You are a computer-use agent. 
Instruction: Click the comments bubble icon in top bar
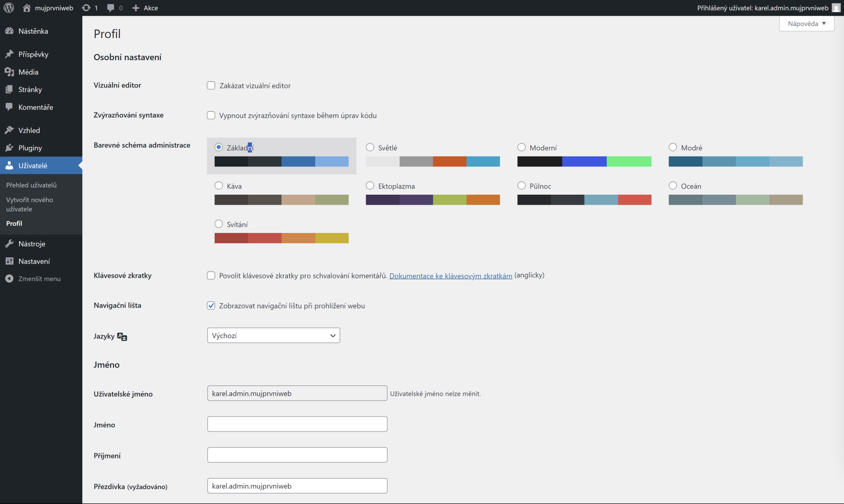[x=111, y=8]
